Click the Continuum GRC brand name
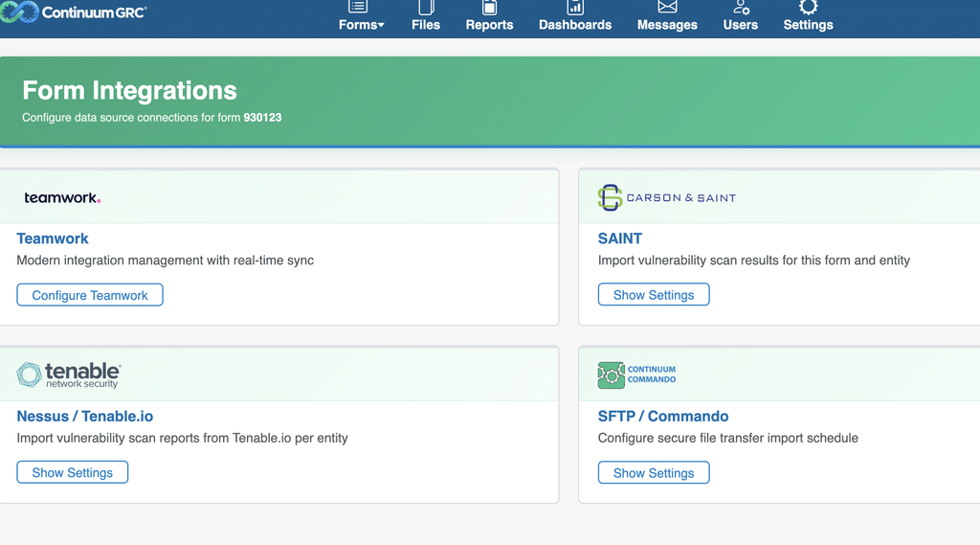The height and width of the screenshot is (545, 980). [95, 11]
